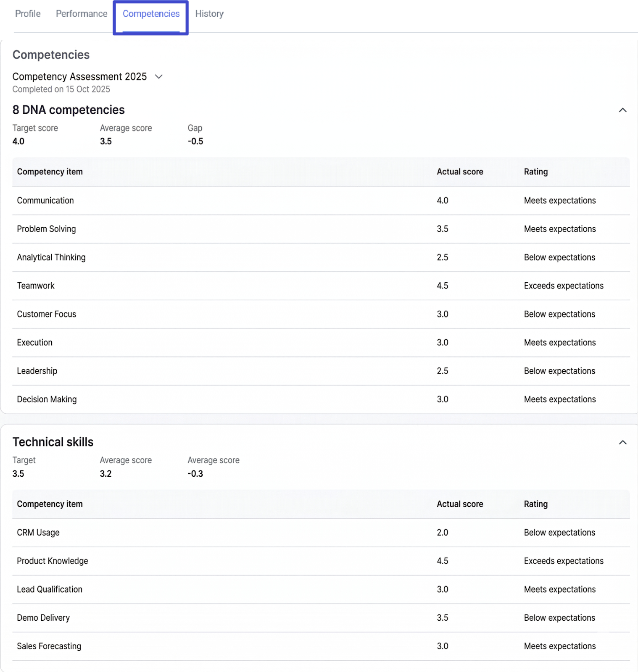This screenshot has height=672, width=638.
Task: Click the Decision Making row
Action: [x=47, y=399]
